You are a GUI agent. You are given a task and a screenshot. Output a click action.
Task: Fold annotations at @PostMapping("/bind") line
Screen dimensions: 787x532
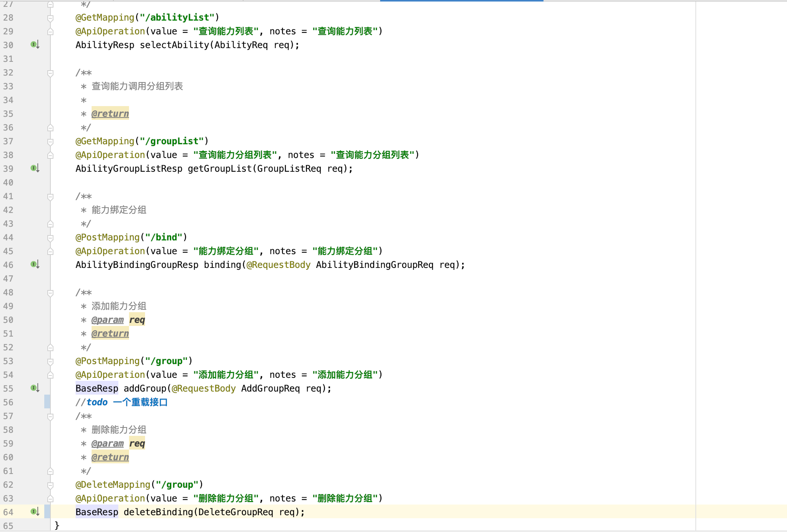[x=50, y=237]
